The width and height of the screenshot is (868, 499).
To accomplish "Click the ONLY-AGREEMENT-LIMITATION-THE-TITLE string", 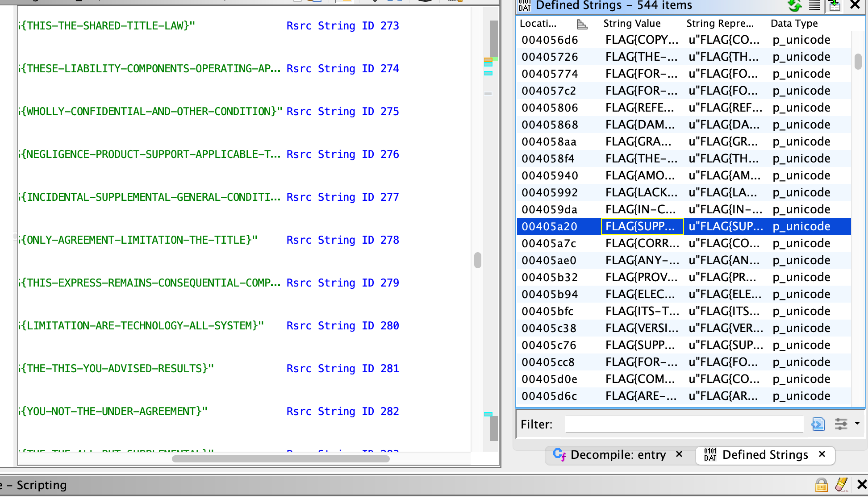I will click(x=138, y=240).
